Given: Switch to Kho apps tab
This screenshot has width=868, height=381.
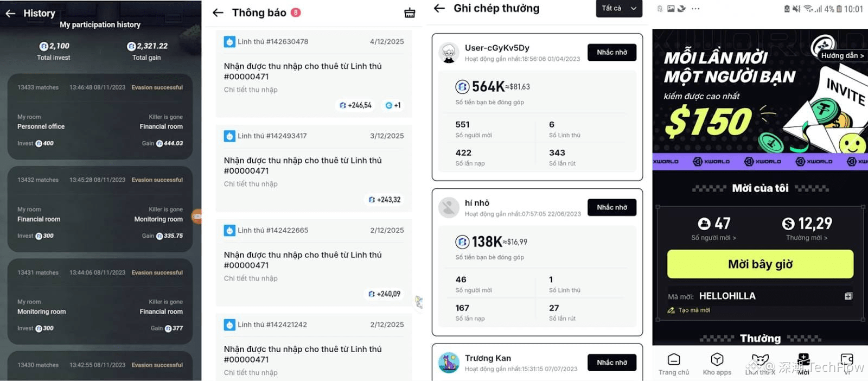Looking at the screenshot, I should pos(717,364).
